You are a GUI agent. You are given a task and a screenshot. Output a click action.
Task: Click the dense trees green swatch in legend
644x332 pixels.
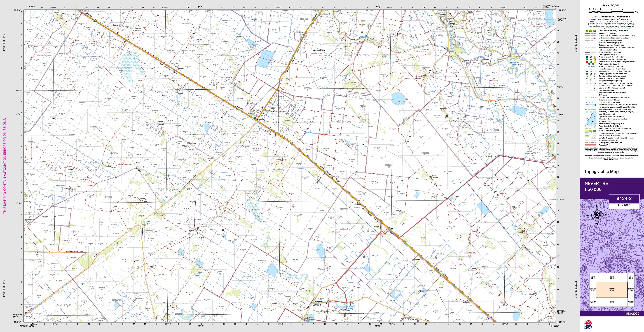click(x=595, y=131)
